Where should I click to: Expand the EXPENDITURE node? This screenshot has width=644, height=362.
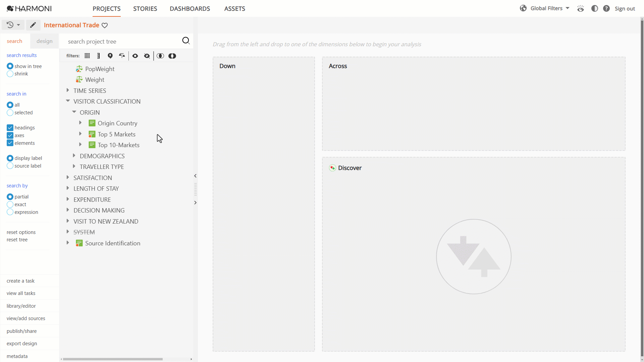[x=68, y=199]
